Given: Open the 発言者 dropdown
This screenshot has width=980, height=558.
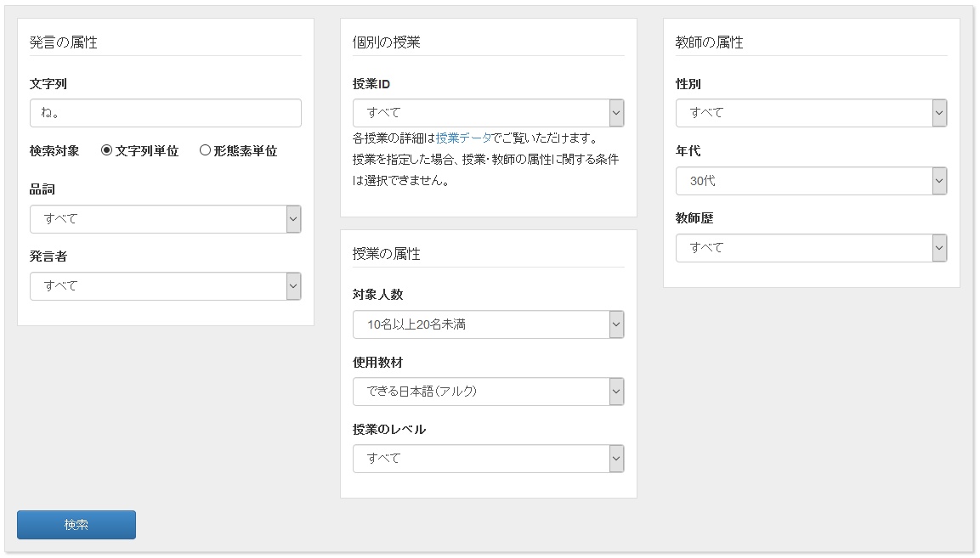Looking at the screenshot, I should [x=158, y=286].
